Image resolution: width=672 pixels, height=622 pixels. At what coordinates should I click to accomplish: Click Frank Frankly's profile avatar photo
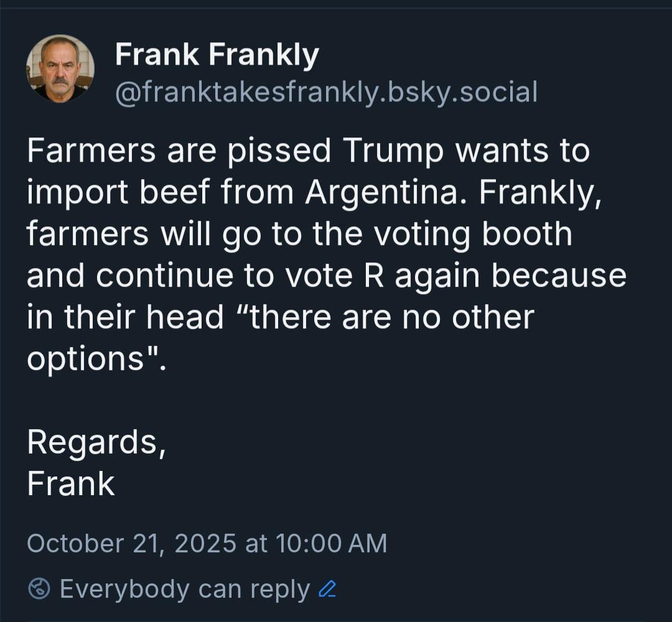(x=60, y=69)
